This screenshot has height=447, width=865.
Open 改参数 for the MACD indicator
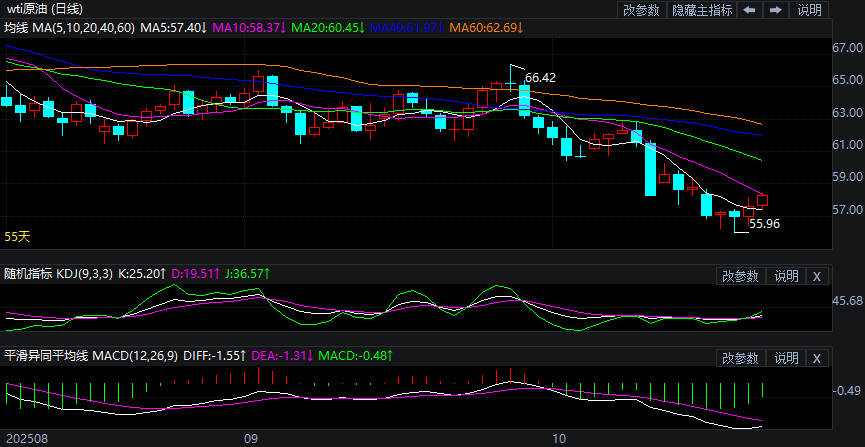pos(741,358)
